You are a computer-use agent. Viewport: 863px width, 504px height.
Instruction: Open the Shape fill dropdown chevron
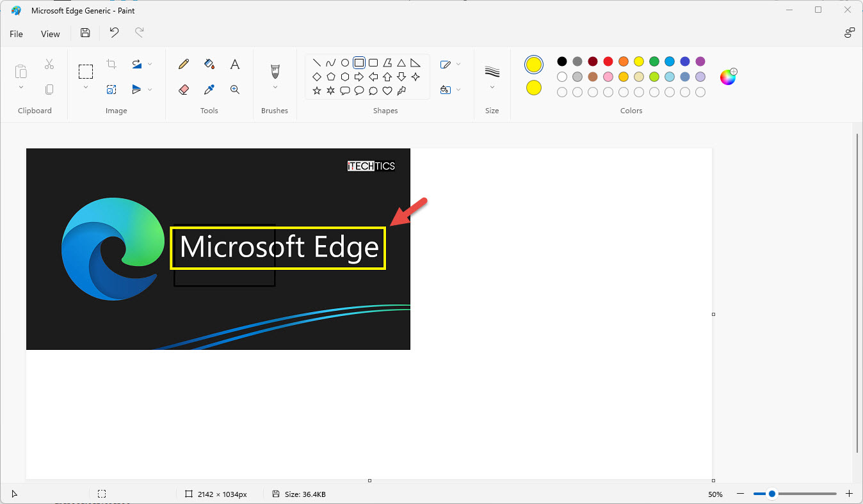(458, 90)
